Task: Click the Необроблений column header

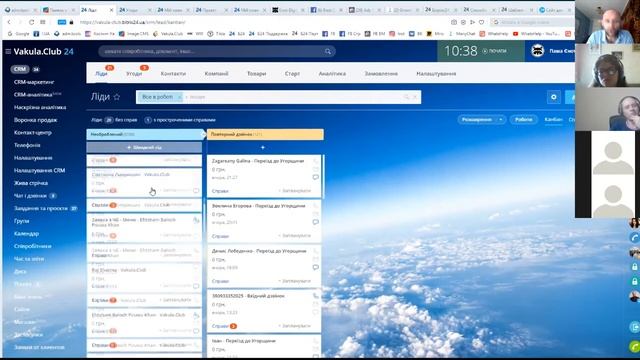Action: pos(144,134)
